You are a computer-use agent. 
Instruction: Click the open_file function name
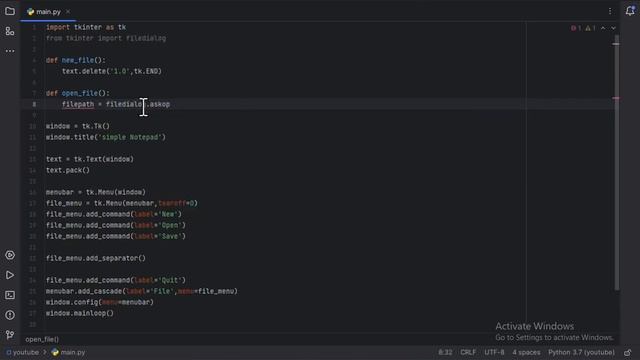click(80, 93)
